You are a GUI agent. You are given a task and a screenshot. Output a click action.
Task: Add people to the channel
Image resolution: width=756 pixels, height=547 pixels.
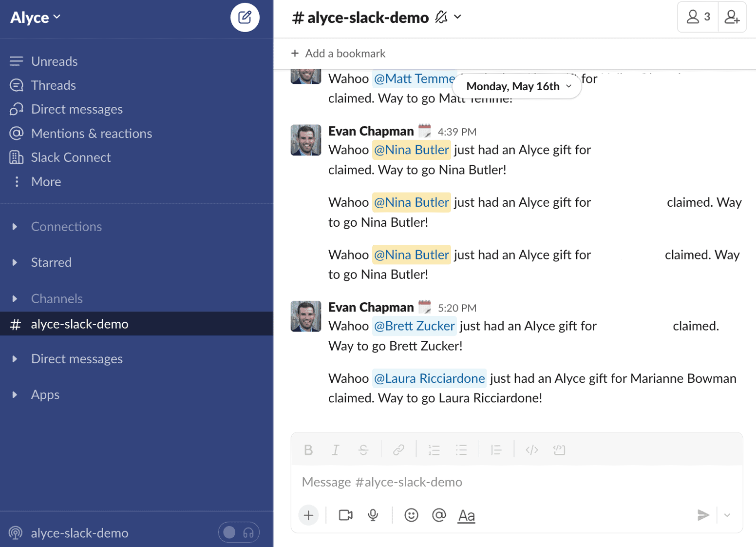tap(732, 17)
